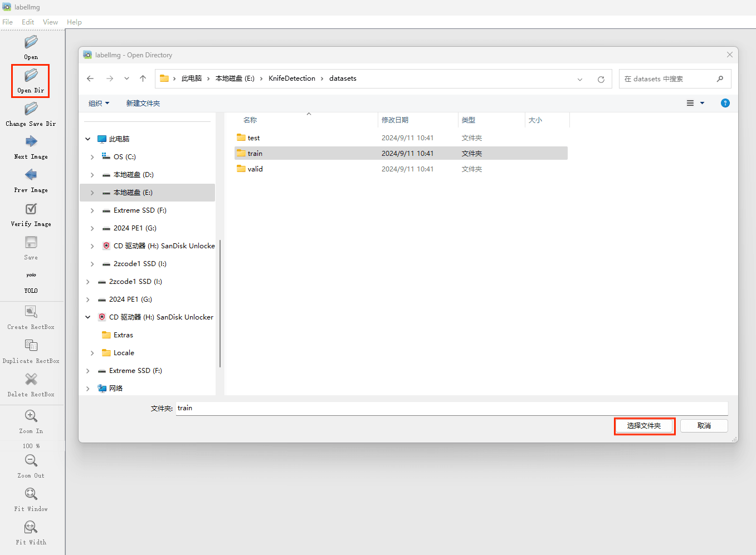The width and height of the screenshot is (756, 555).
Task: Open the address bar history dropdown
Action: 579,79
